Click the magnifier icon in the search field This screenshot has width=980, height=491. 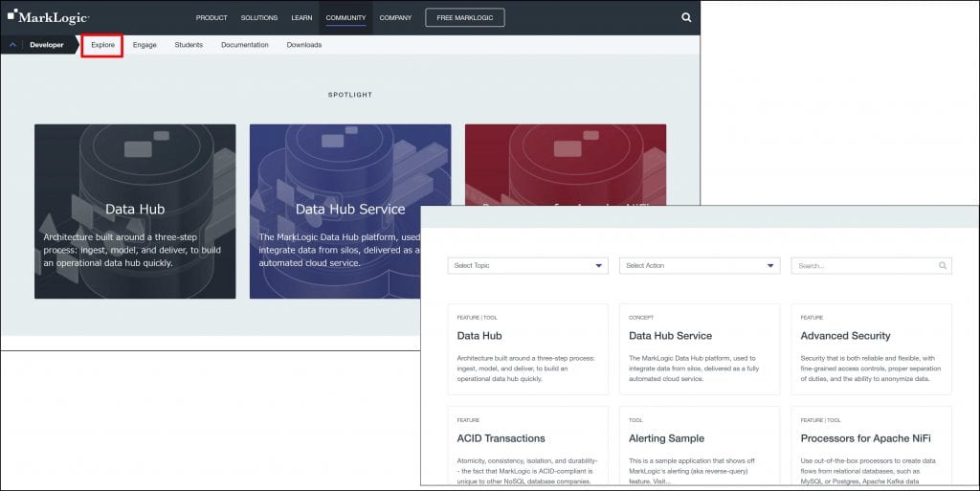[x=943, y=266]
